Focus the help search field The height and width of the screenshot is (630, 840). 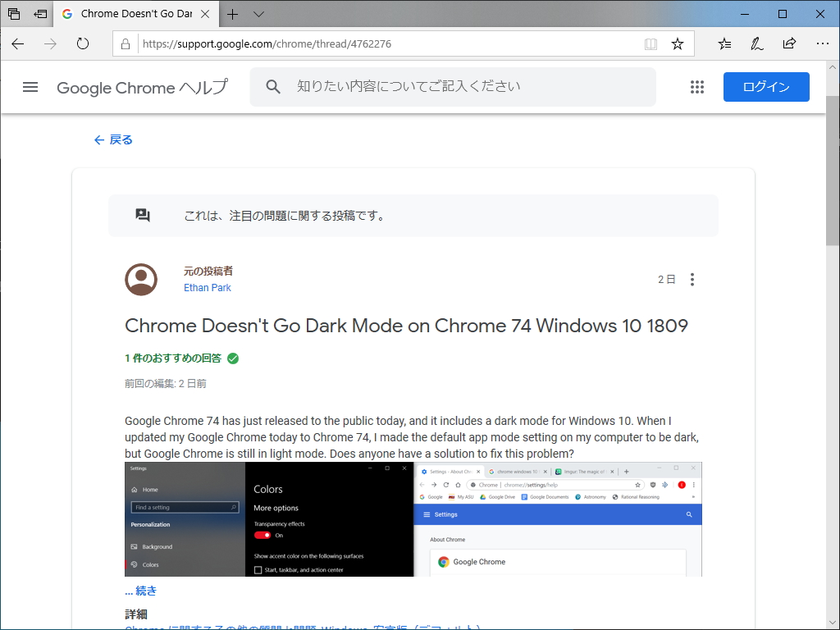point(453,87)
